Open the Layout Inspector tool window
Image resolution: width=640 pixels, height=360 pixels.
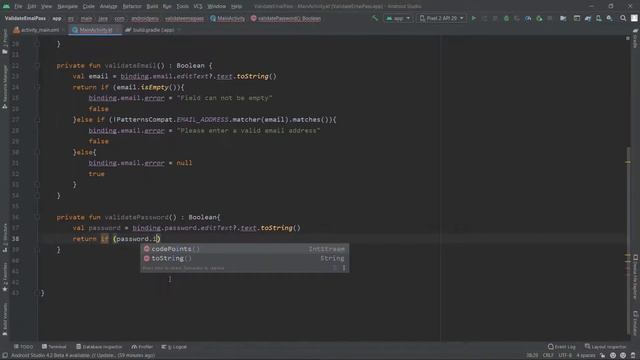(x=605, y=347)
